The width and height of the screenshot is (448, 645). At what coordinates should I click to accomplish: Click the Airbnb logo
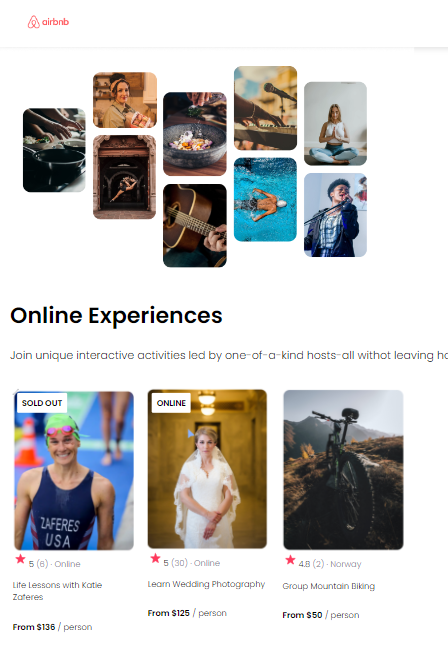click(x=48, y=22)
